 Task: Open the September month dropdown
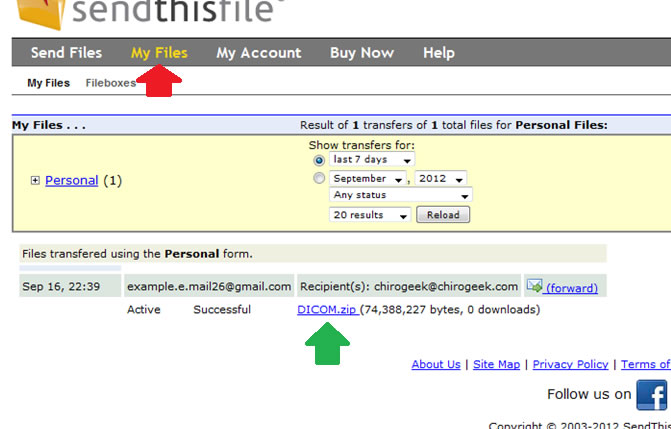[368, 178]
